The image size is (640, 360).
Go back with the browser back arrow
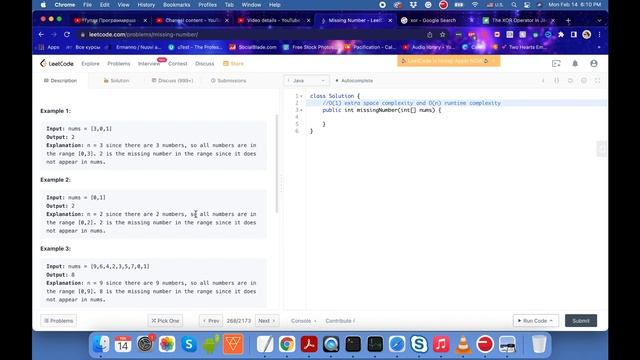(x=41, y=35)
